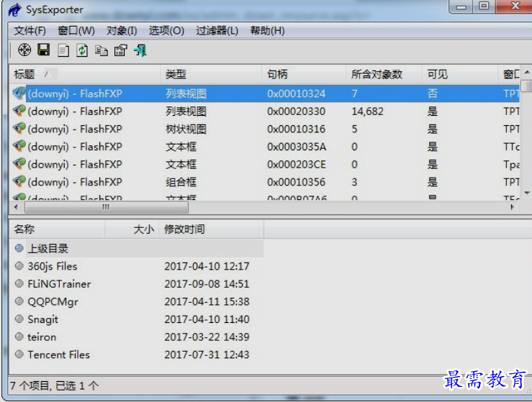Open the 对象(I) menu

pyautogui.click(x=122, y=31)
